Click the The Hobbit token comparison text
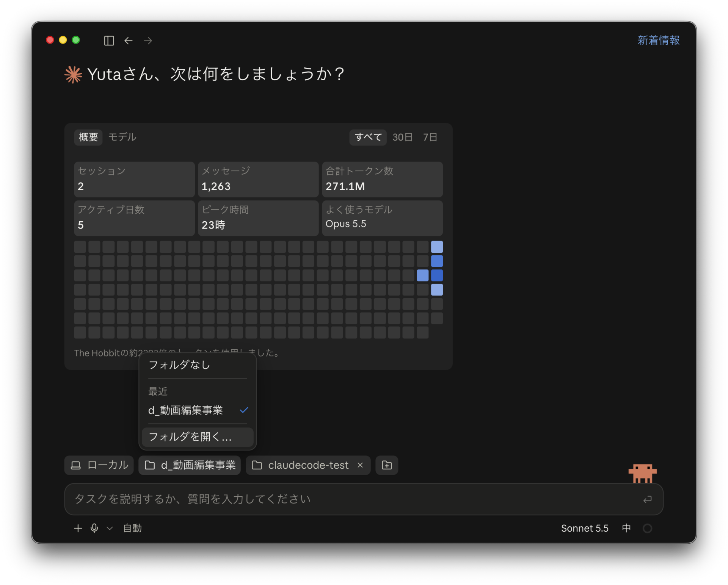 (x=177, y=353)
